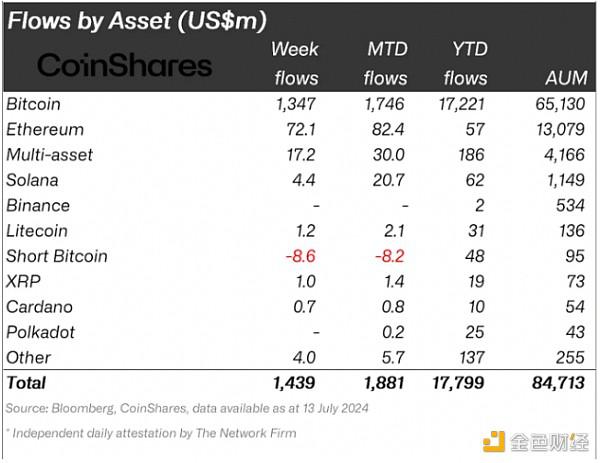Click the Solana row label
600x463 pixels.
[x=32, y=180]
